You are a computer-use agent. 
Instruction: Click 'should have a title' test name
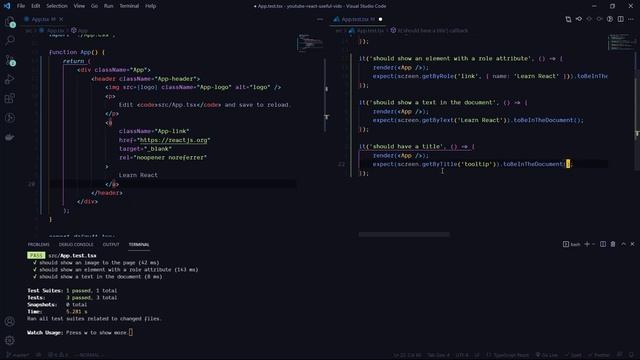pyautogui.click(x=407, y=147)
